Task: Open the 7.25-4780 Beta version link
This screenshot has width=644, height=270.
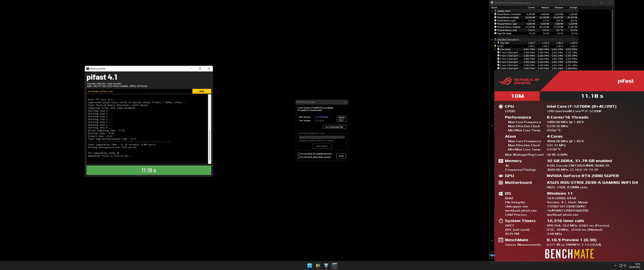Action: pos(321,117)
